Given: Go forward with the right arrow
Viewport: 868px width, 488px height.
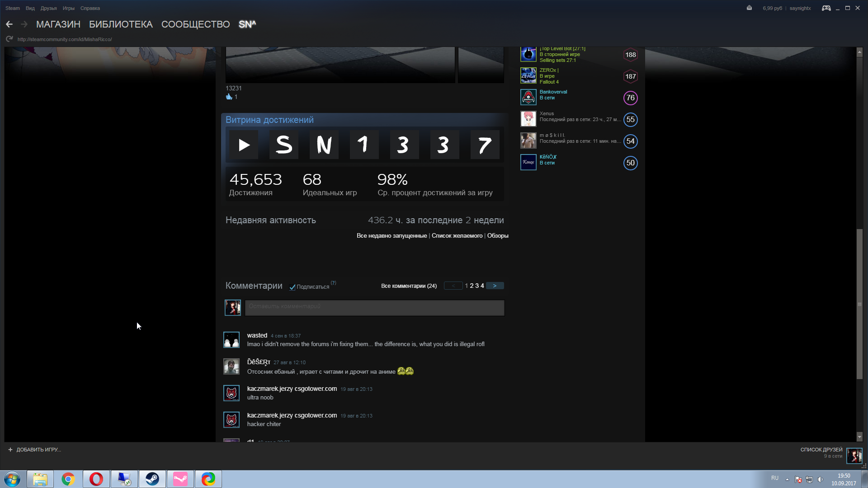Looking at the screenshot, I should [x=24, y=24].
